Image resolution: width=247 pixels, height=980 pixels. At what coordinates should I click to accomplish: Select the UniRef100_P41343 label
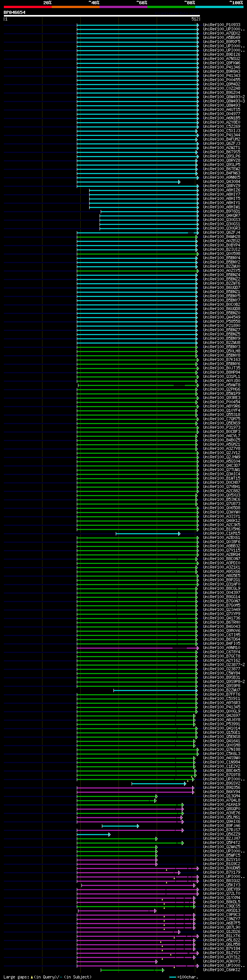[222, 76]
